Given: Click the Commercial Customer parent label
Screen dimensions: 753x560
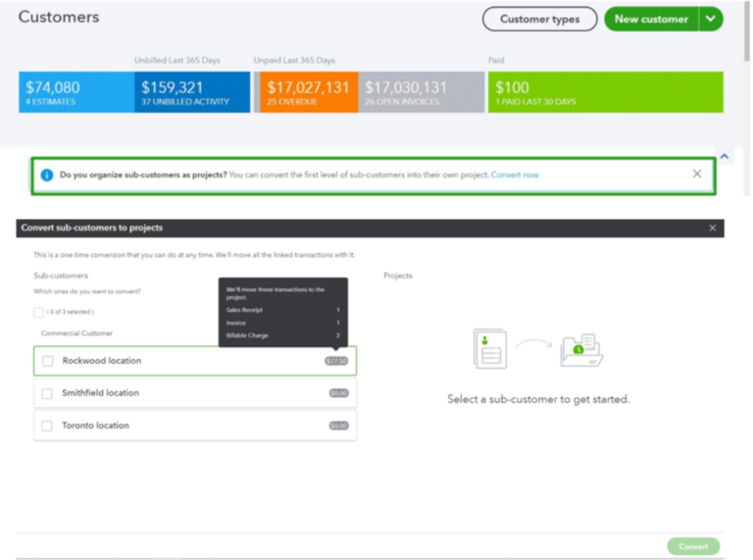Looking at the screenshot, I should click(76, 333).
